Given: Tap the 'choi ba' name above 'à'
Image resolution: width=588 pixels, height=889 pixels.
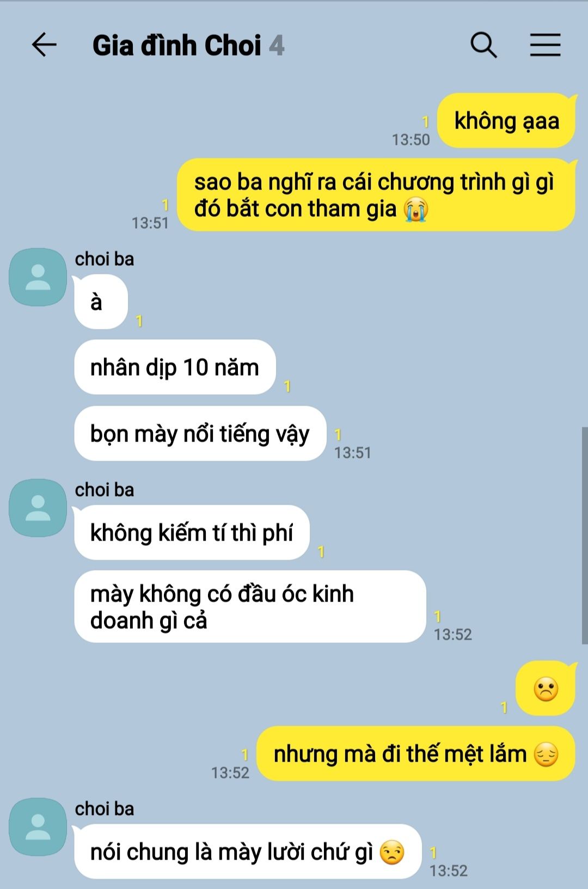Looking at the screenshot, I should (105, 259).
